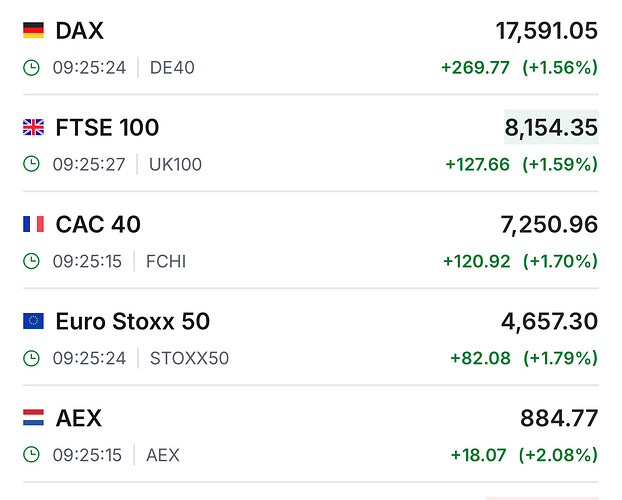Click the clock icon in the CAC 40 row
This screenshot has width=622, height=500.
[32, 261]
